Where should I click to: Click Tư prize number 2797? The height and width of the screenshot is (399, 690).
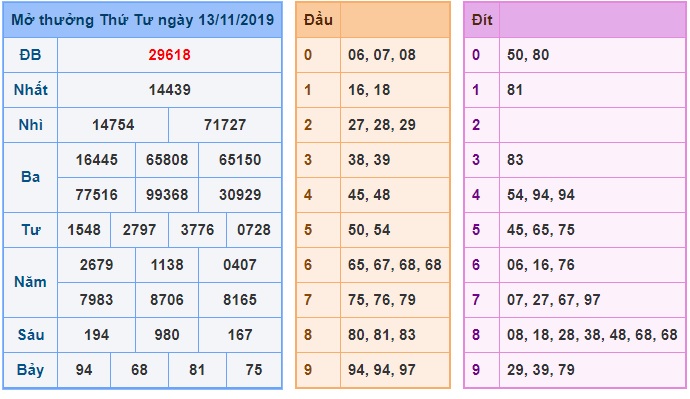click(x=139, y=230)
